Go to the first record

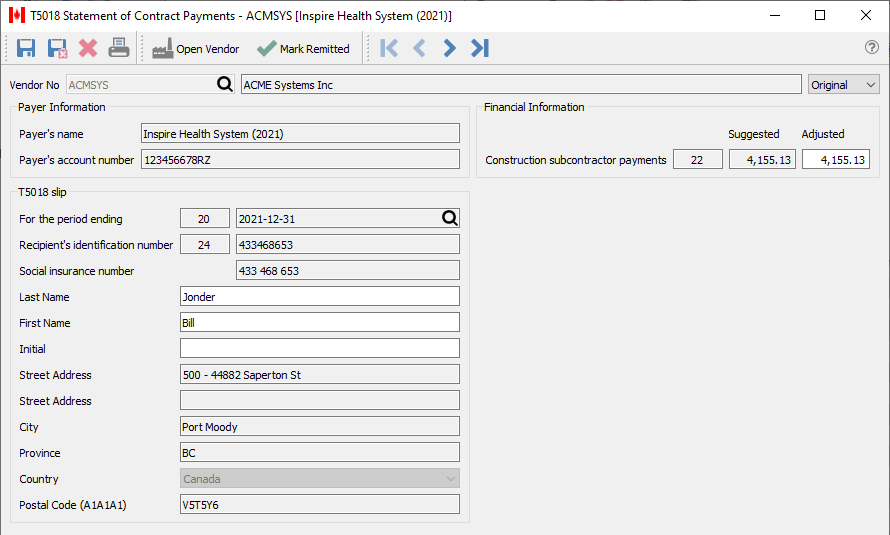[389, 48]
